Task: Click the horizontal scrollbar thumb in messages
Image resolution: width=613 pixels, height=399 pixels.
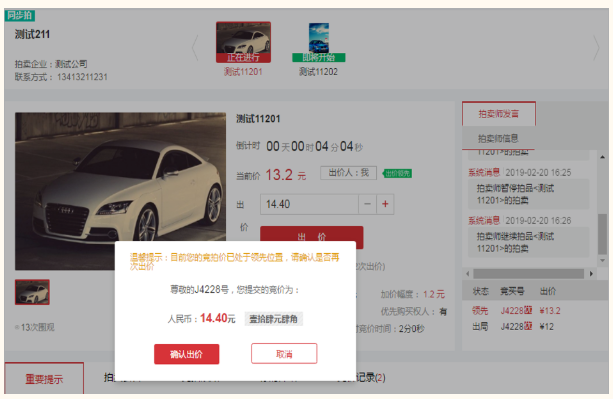Action: 529,274
